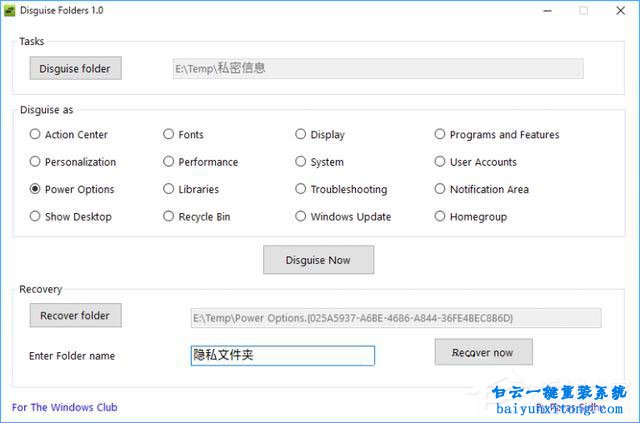640x423 pixels.
Task: Open the For The Windows Club link
Action: coord(64,407)
